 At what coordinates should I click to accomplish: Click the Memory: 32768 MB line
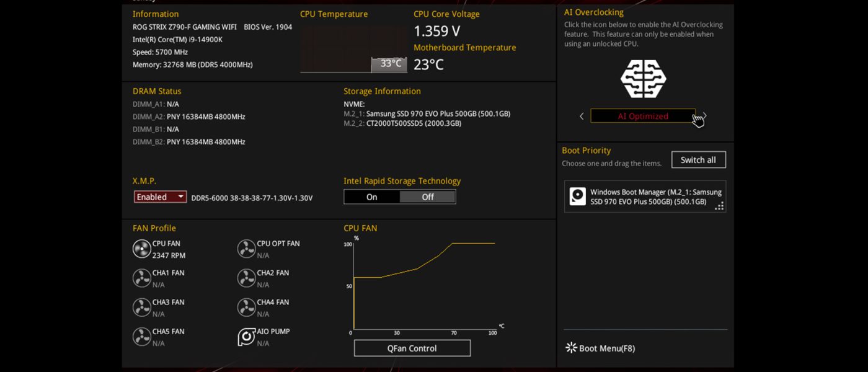coord(193,64)
